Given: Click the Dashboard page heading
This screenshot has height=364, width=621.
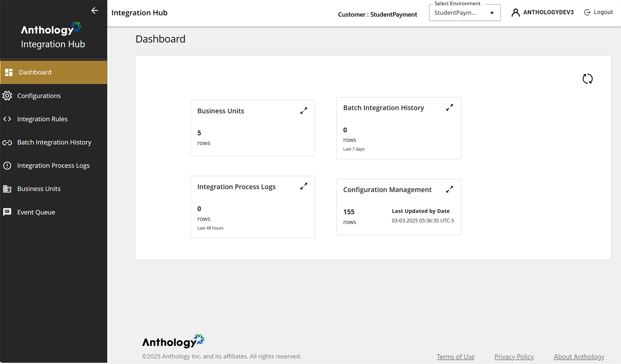Looking at the screenshot, I should (x=160, y=39).
